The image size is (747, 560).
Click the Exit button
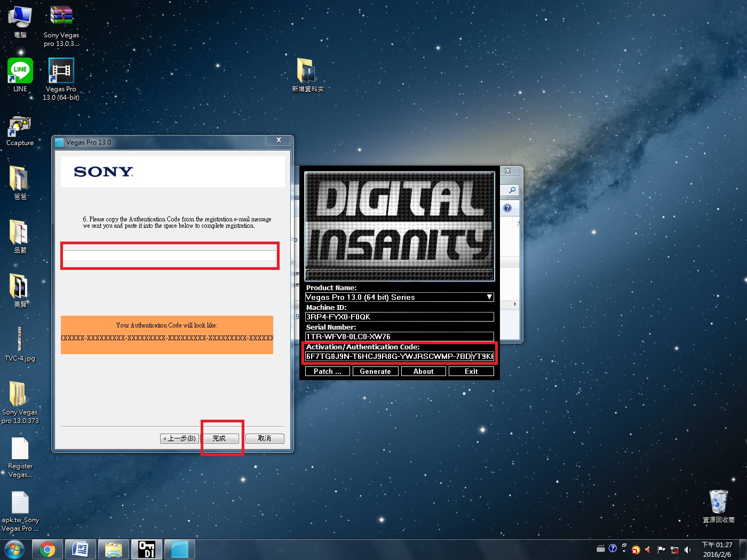coord(471,371)
